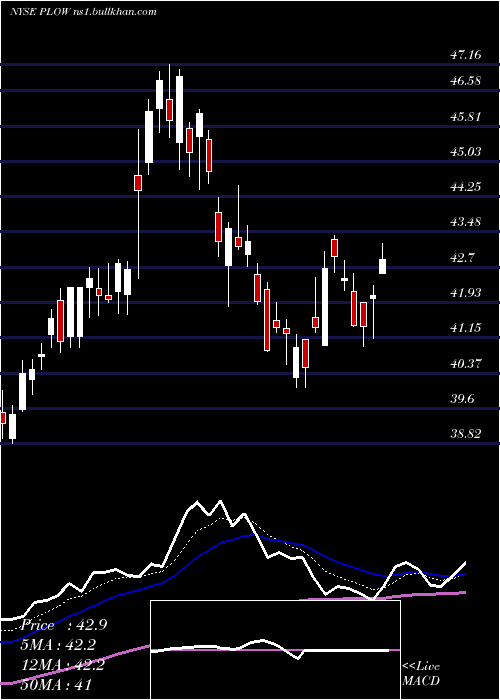This screenshot has height=700, width=500.
Task: Click the 41.93 price axis label
Action: (466, 293)
